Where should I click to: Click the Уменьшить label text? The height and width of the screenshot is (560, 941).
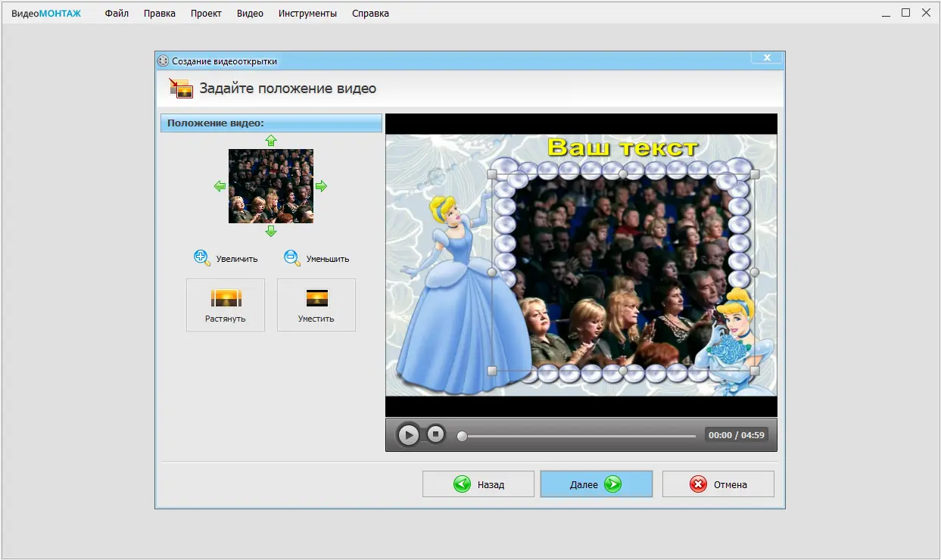pos(328,259)
